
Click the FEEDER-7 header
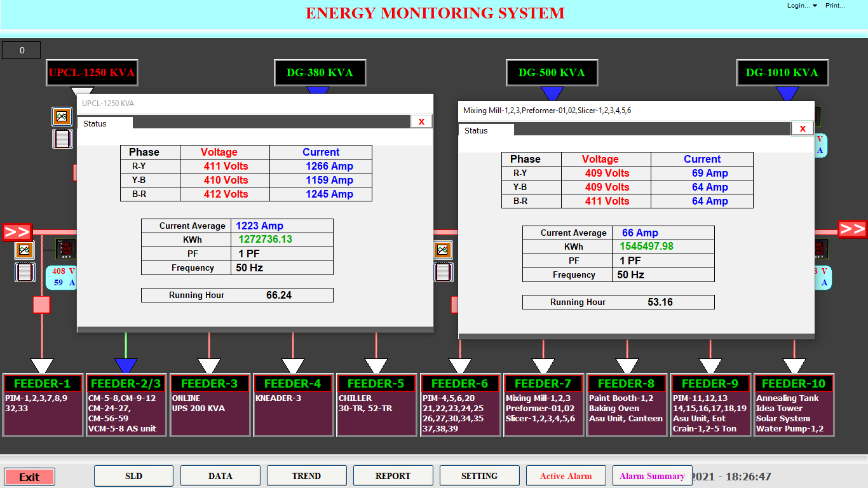coord(543,383)
